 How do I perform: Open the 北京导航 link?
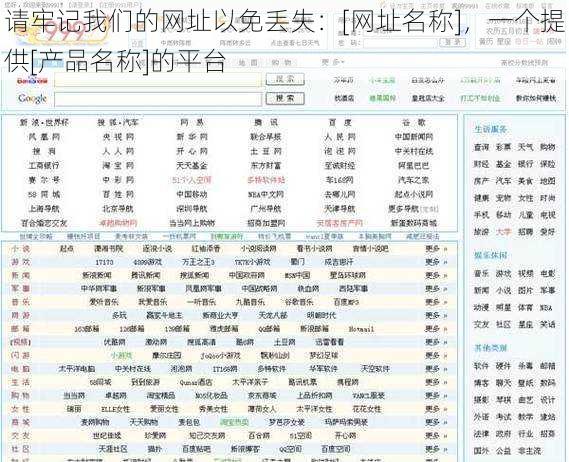click(x=118, y=209)
